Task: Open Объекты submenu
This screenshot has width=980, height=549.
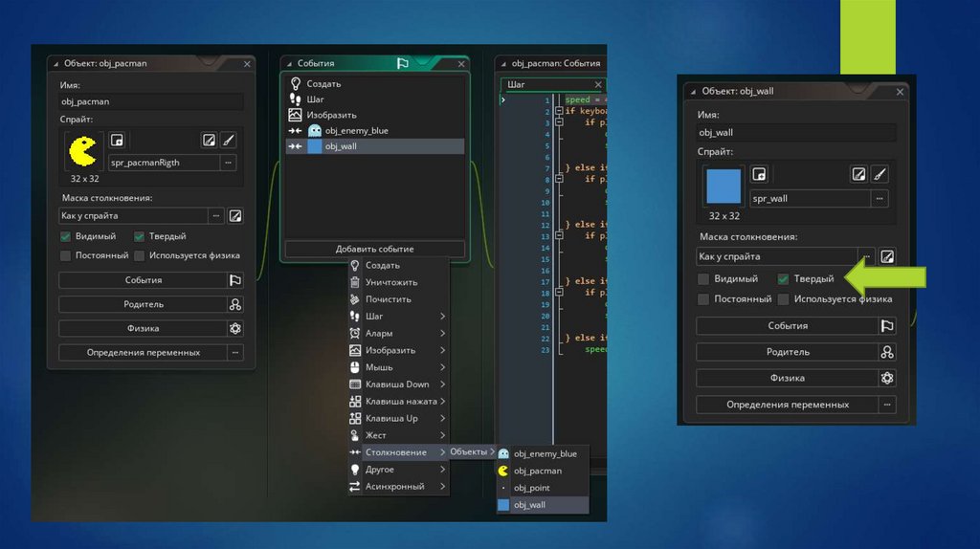Action: point(472,451)
